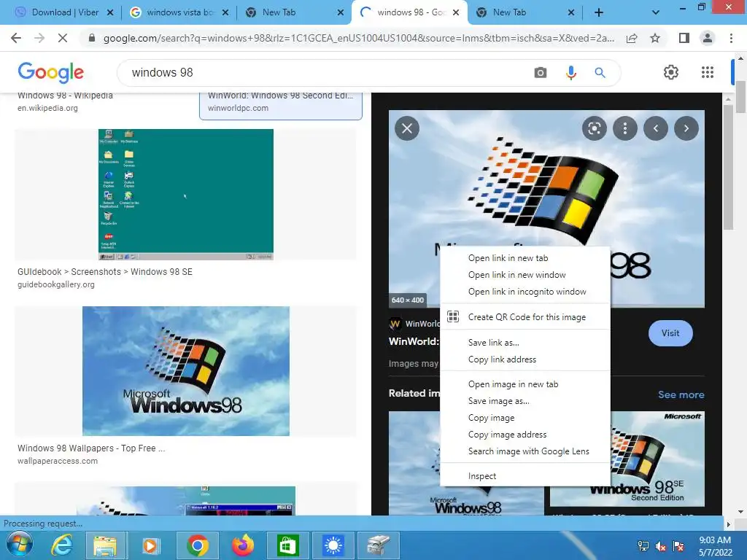The image size is (747, 560).
Task: Click the muted volume tray icon
Action: [x=660, y=546]
